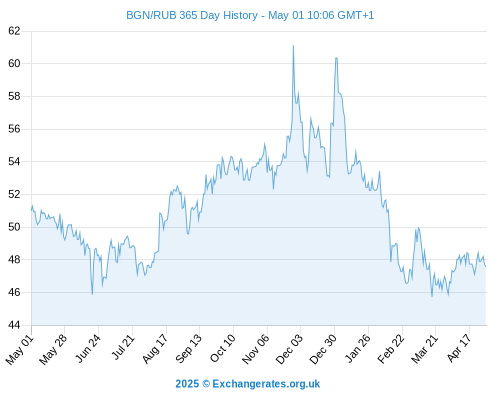Click the May 01 x-axis date label

click(19, 349)
